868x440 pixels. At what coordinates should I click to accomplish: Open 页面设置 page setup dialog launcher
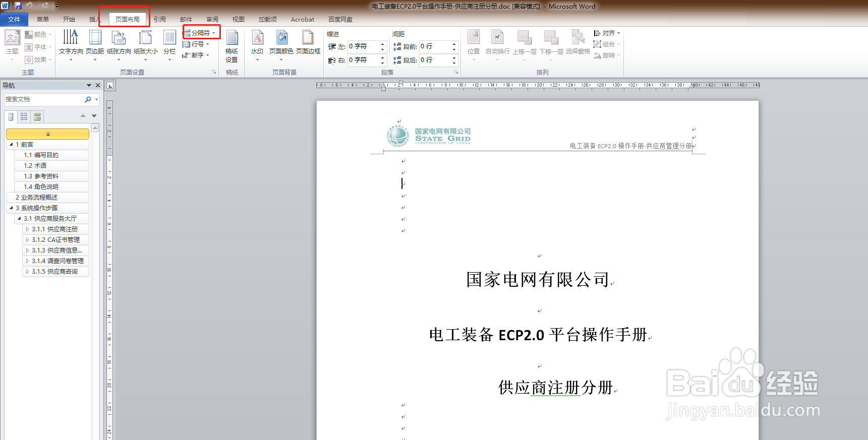click(214, 72)
